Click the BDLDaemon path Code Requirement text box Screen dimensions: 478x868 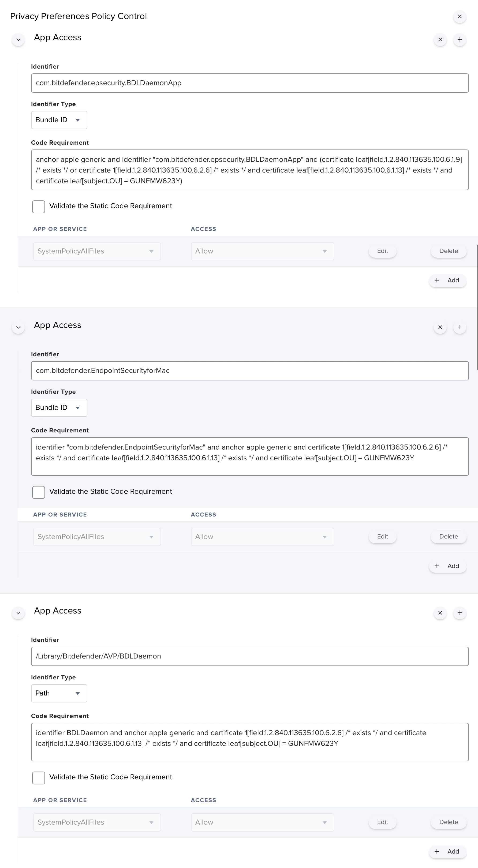click(249, 742)
